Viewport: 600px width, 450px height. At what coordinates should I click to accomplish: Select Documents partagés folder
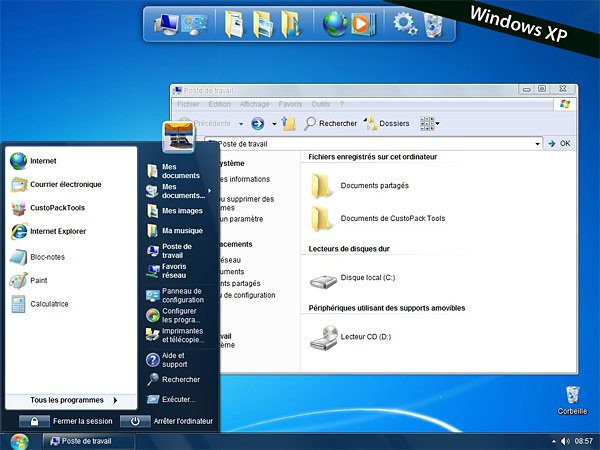point(360,186)
